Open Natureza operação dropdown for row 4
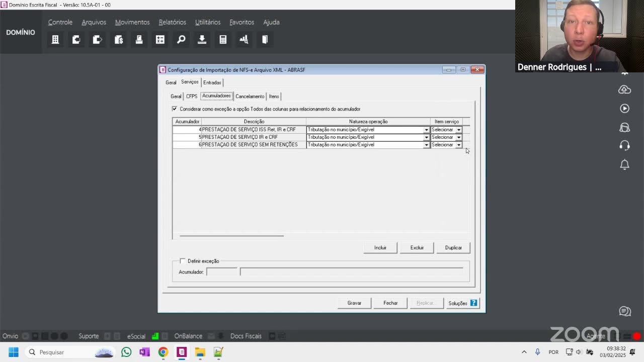Viewport: 644px width, 362px height. tap(426, 130)
